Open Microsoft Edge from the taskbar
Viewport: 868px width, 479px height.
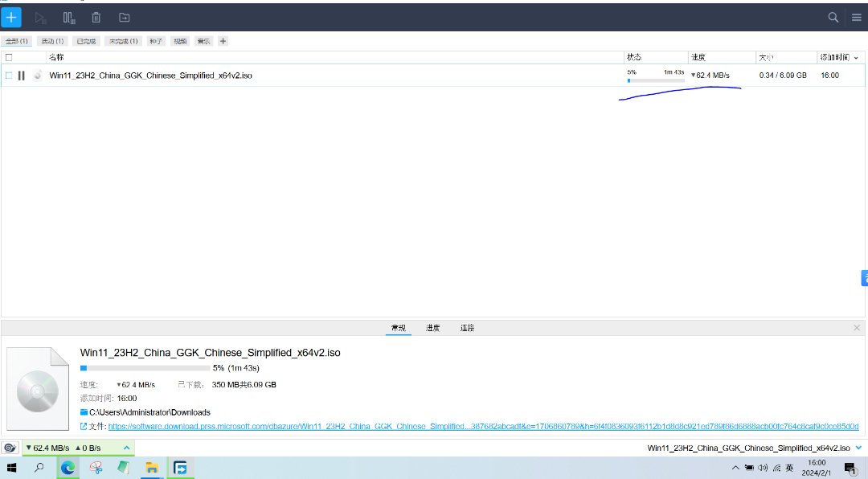pos(68,468)
